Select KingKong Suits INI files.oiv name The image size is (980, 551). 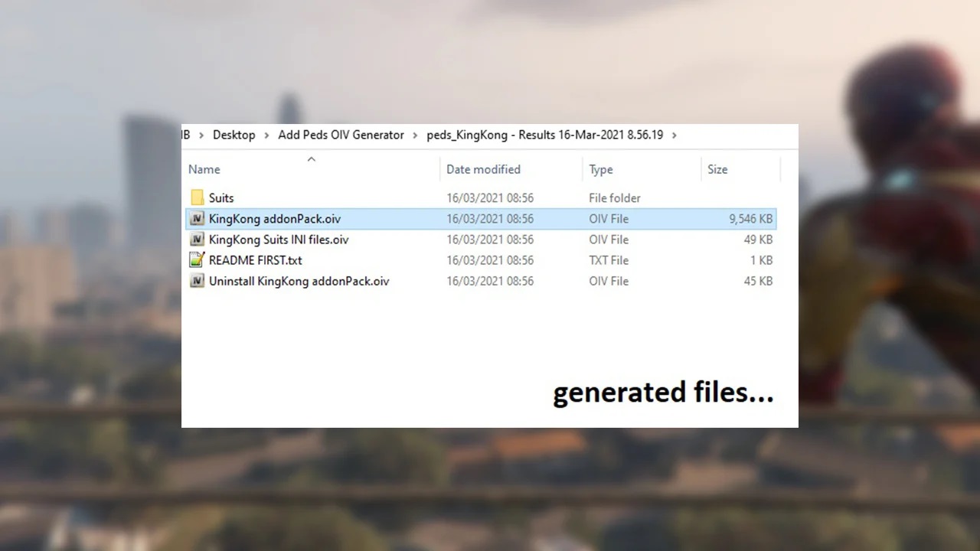point(279,240)
